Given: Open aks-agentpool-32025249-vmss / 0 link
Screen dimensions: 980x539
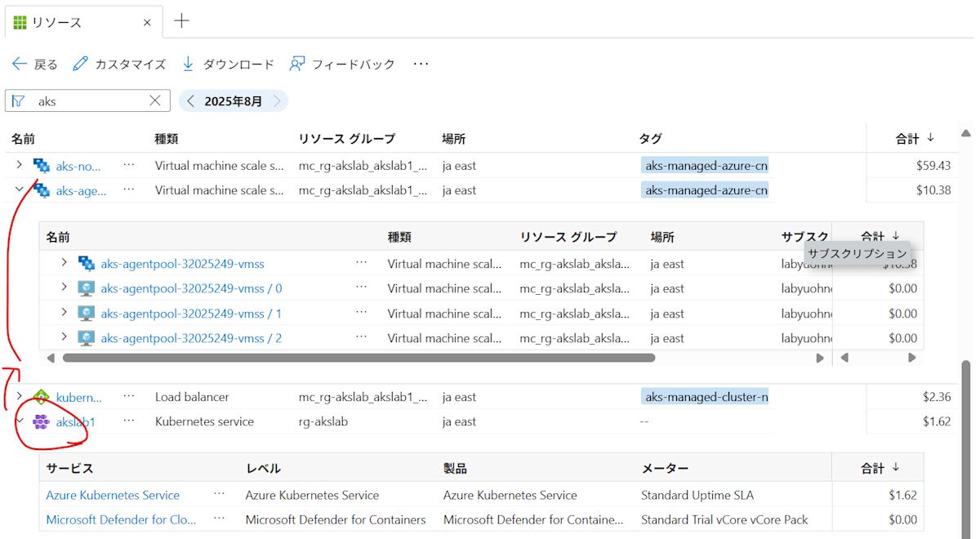Looking at the screenshot, I should (191, 288).
